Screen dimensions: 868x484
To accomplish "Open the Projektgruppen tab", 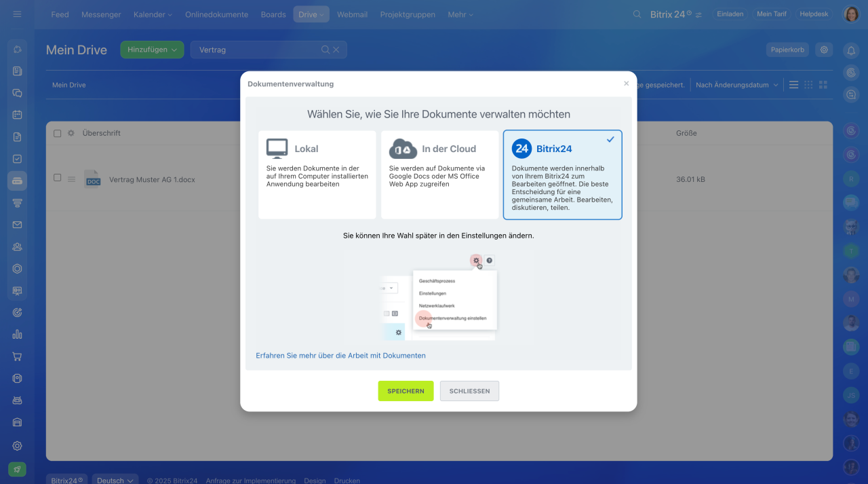I will point(408,14).
